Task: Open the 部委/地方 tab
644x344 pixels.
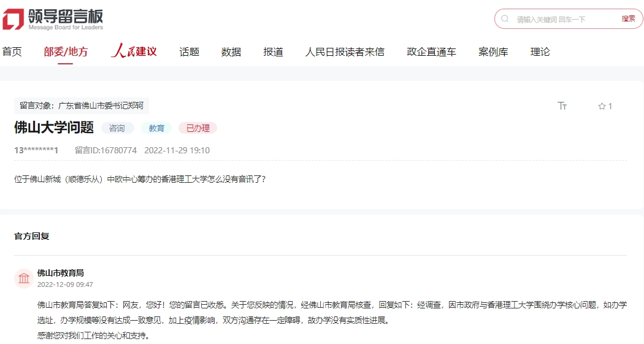Action: (66, 52)
